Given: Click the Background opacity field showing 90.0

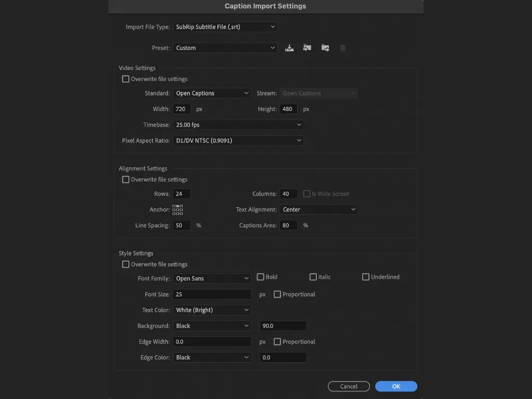Looking at the screenshot, I should [283, 326].
